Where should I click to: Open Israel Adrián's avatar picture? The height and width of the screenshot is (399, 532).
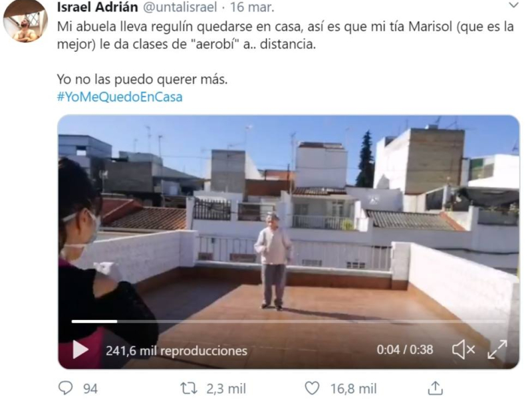(25, 21)
